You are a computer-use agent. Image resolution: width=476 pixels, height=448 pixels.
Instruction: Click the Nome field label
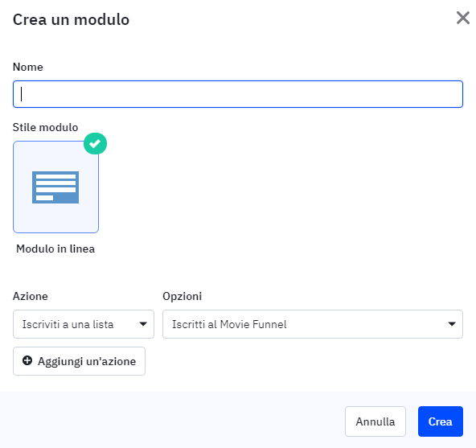click(x=28, y=67)
